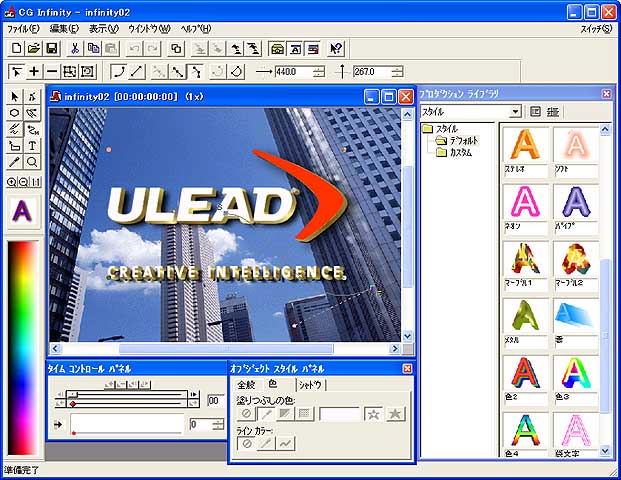Select the デフォルト folder in library tree
The width and height of the screenshot is (621, 480).
[464, 141]
